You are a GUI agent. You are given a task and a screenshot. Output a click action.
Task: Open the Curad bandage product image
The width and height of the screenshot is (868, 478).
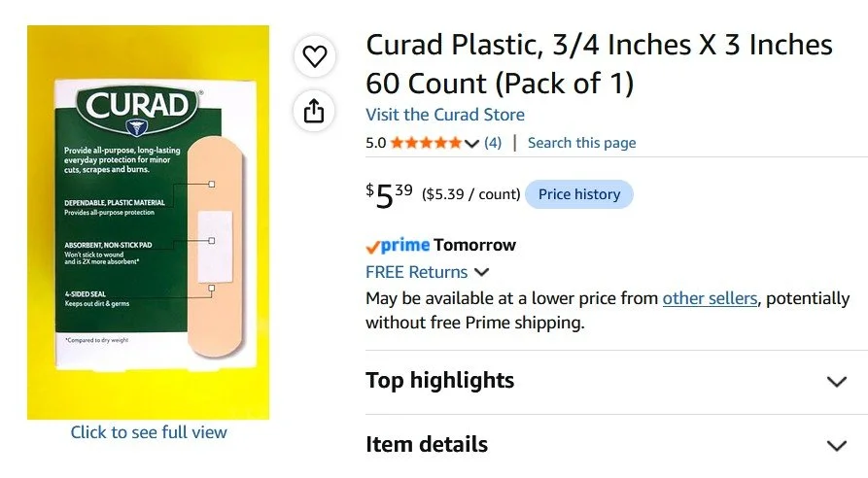point(149,222)
